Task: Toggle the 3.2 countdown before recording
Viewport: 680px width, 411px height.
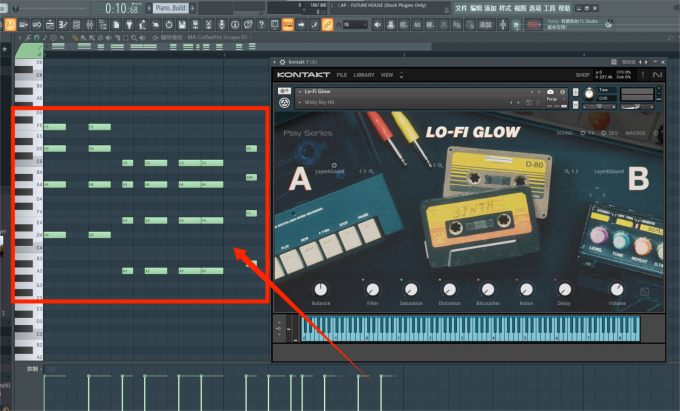Action: tap(10, 25)
